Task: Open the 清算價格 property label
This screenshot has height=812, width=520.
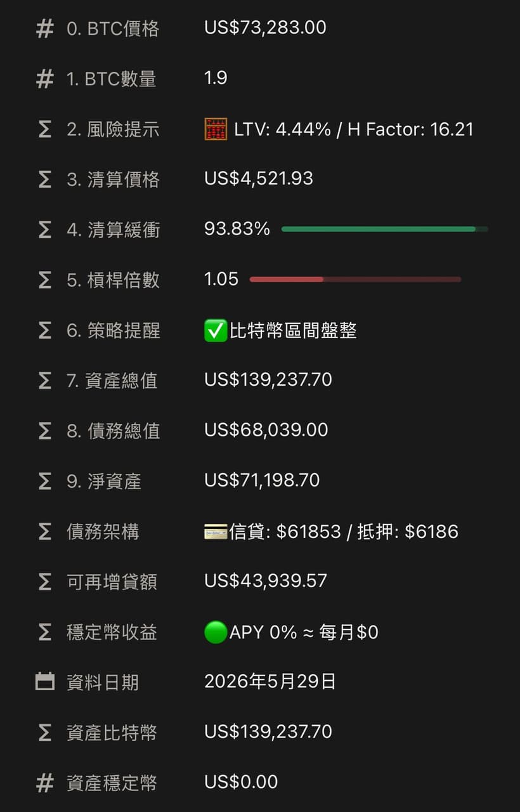Action: coord(113,180)
